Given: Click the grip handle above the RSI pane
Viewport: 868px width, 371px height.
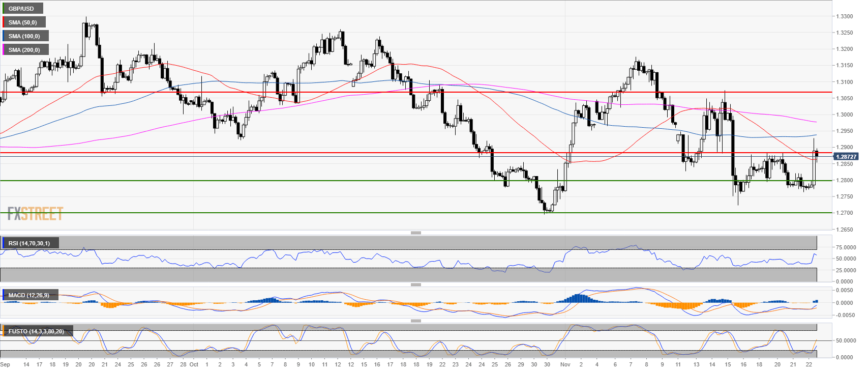Looking at the screenshot, I should [x=415, y=233].
